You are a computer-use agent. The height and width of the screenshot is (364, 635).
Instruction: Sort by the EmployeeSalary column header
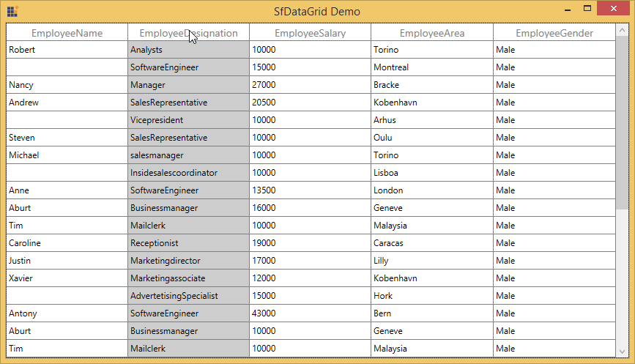tap(310, 33)
